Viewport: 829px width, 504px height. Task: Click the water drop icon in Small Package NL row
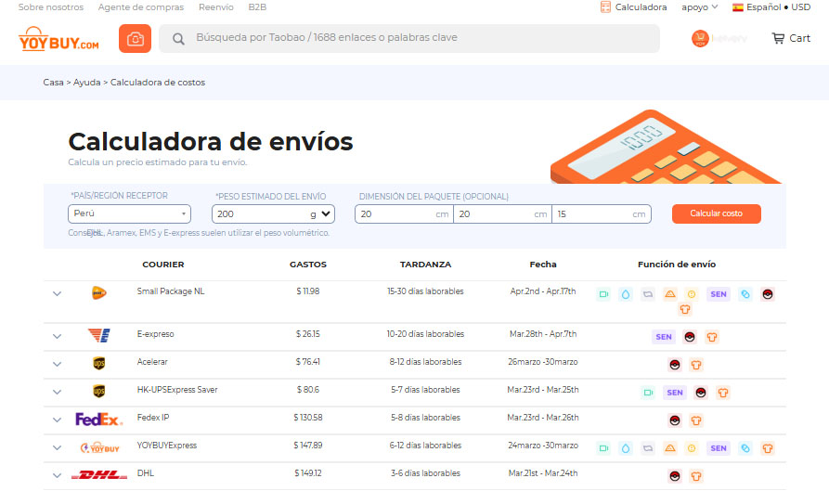click(626, 294)
